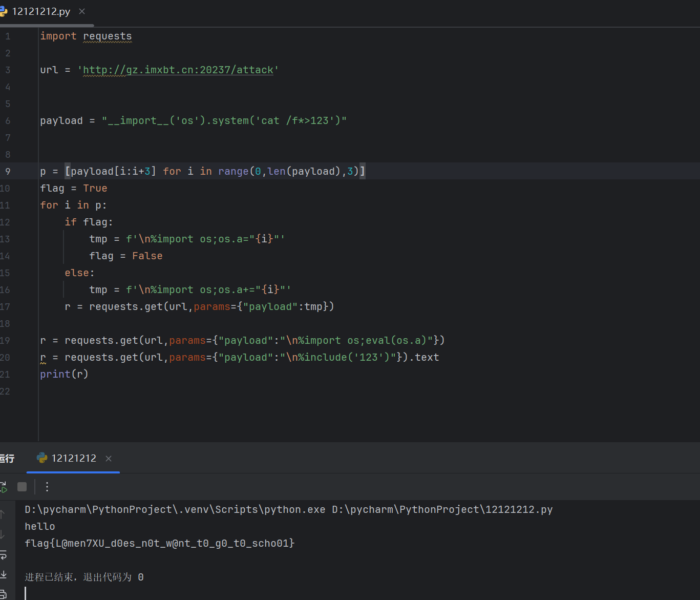700x600 pixels.
Task: Click the print icon in run sidebar
Action: 3,594
